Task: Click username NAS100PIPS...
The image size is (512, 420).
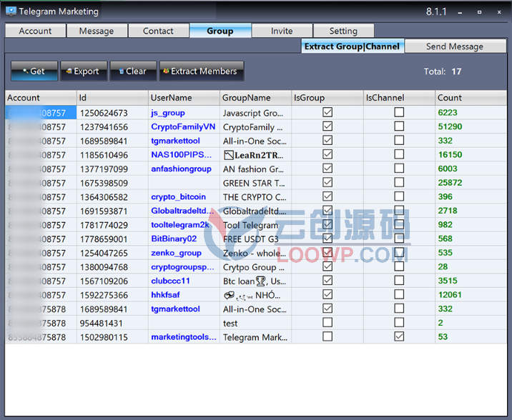Action: (x=181, y=154)
